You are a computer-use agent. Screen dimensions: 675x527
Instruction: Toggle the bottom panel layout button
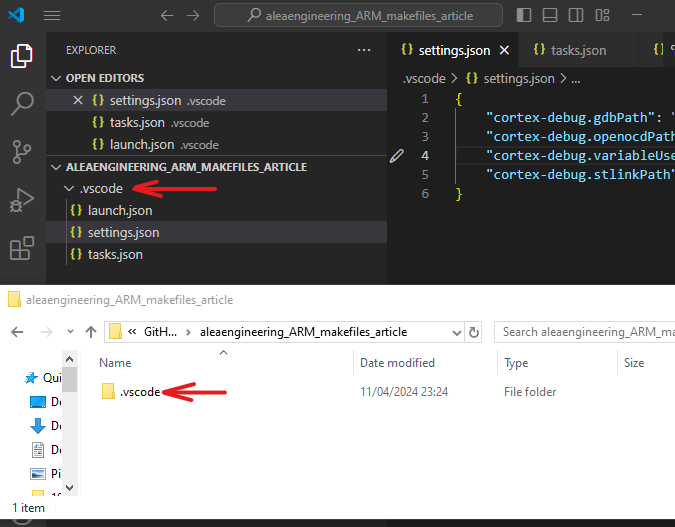[552, 16]
